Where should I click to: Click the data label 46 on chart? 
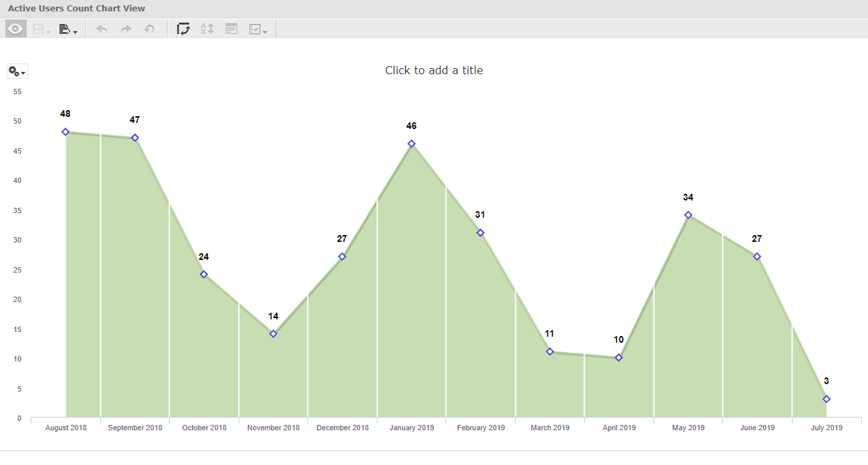tap(412, 126)
